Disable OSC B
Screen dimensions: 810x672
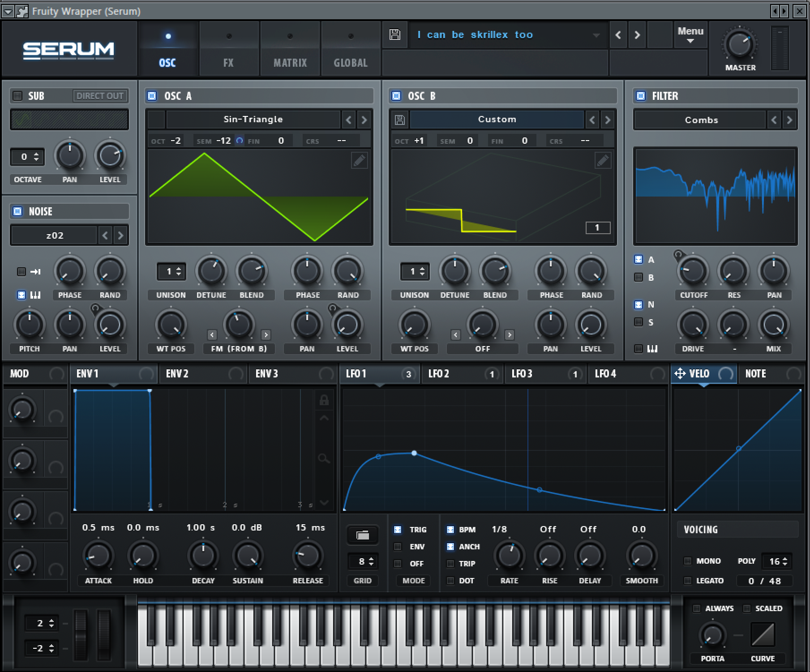pyautogui.click(x=396, y=96)
